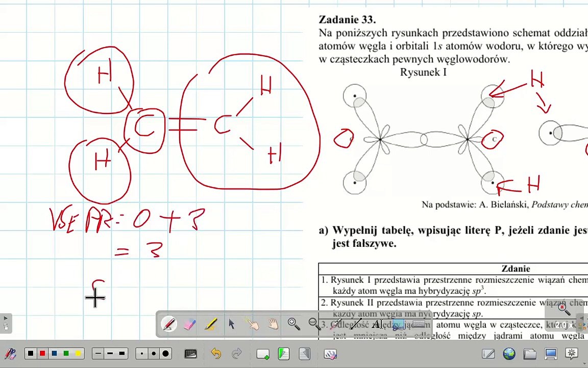Select the yellow highlighter tool
This screenshot has width=588, height=368.
click(x=211, y=324)
